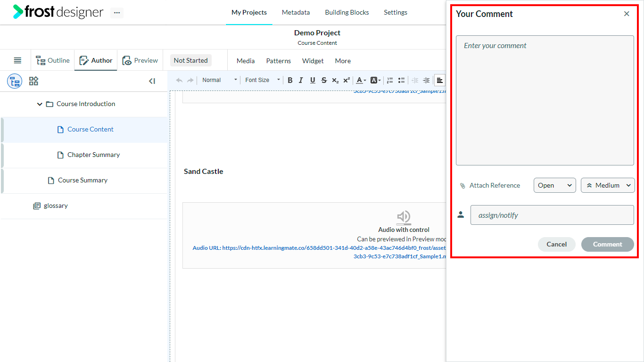Apply superscript formatting
Viewport: 644px width, 362px height.
pyautogui.click(x=347, y=80)
